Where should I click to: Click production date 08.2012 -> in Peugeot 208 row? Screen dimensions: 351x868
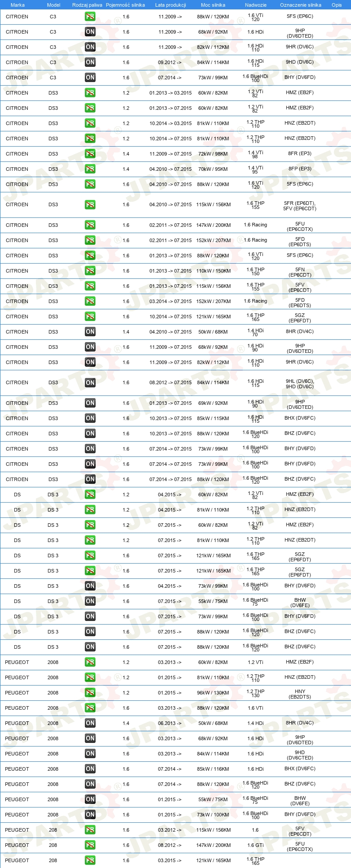[x=170, y=845]
